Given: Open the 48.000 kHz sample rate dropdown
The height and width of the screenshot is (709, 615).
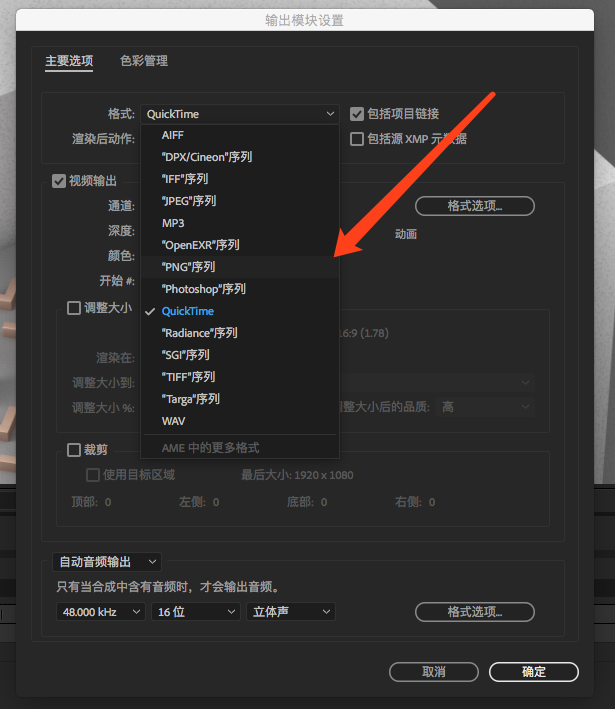Looking at the screenshot, I should point(100,612).
